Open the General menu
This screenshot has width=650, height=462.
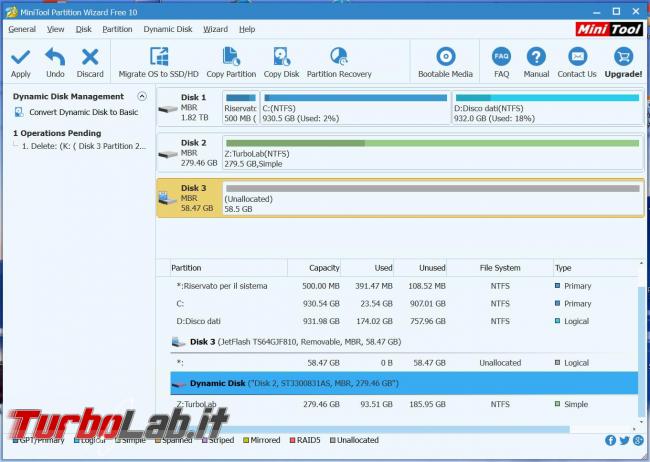point(22,29)
